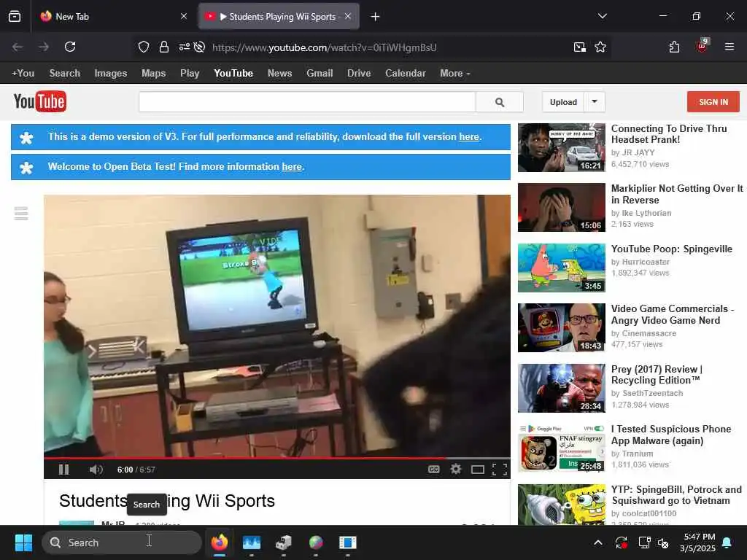
Task: Go back to previous page arrow
Action: [18, 47]
